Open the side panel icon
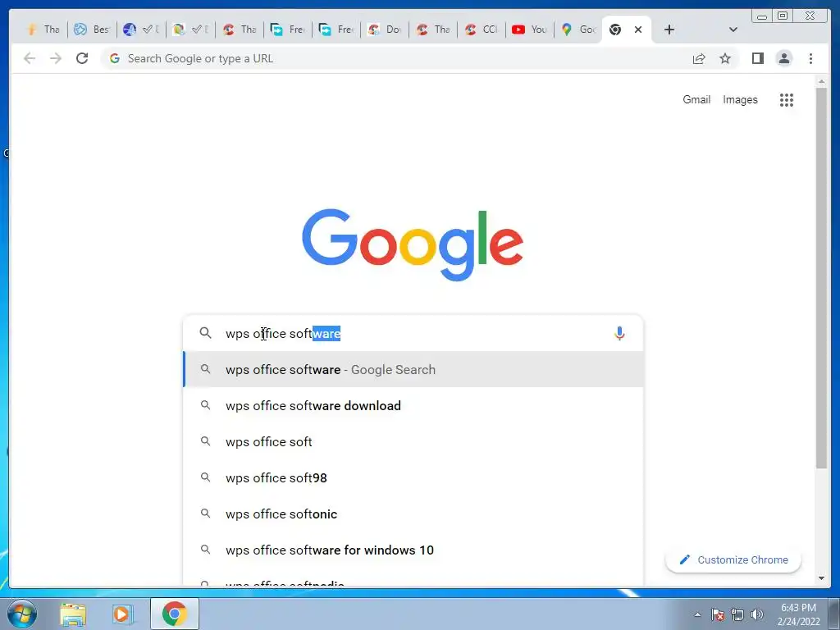Screen dimensions: 840x630 (x=757, y=58)
